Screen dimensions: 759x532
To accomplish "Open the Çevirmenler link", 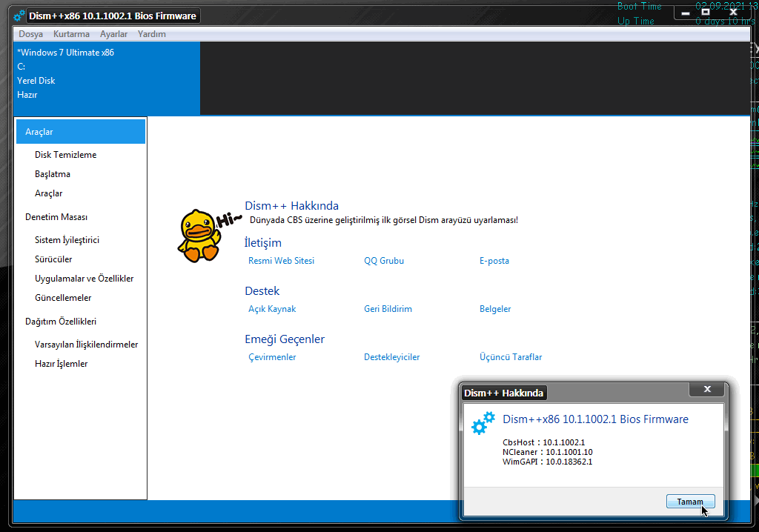I will pos(272,356).
